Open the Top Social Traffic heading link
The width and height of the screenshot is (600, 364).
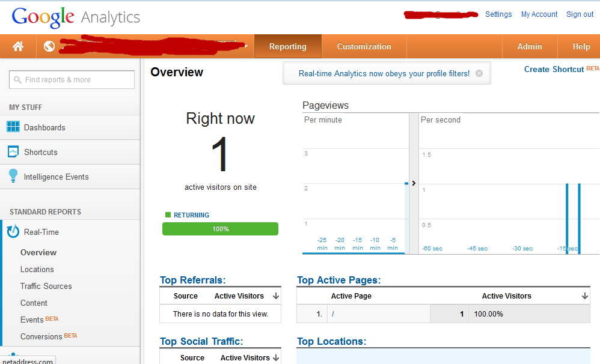(201, 341)
